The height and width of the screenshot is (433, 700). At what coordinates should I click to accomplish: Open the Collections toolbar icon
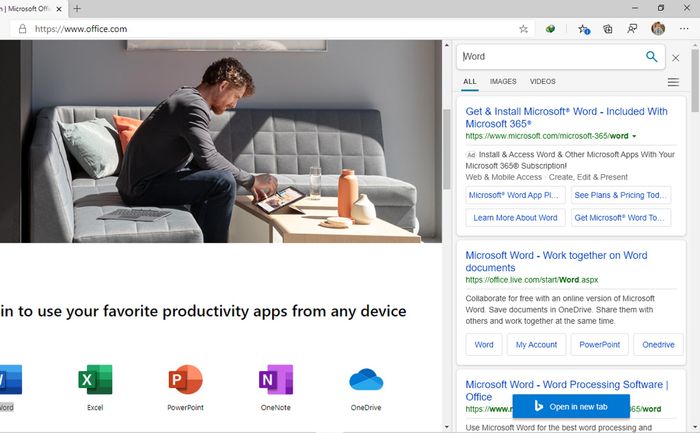[x=608, y=29]
